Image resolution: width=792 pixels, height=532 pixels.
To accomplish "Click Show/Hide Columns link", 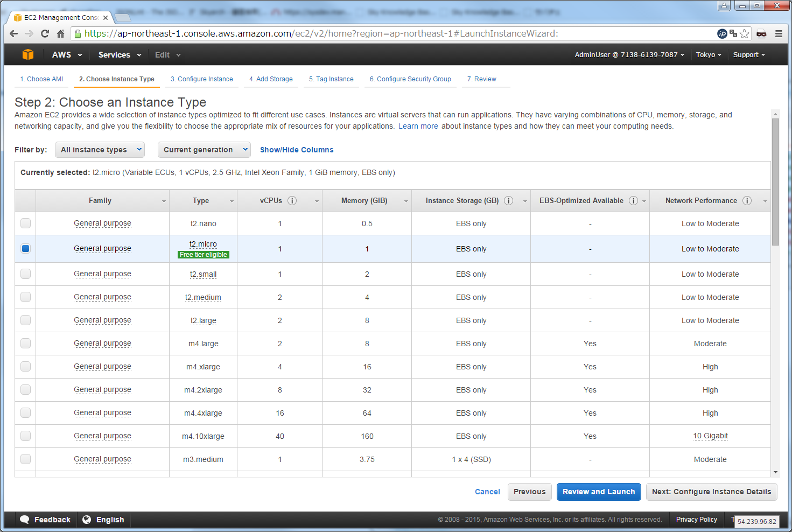I will [297, 150].
